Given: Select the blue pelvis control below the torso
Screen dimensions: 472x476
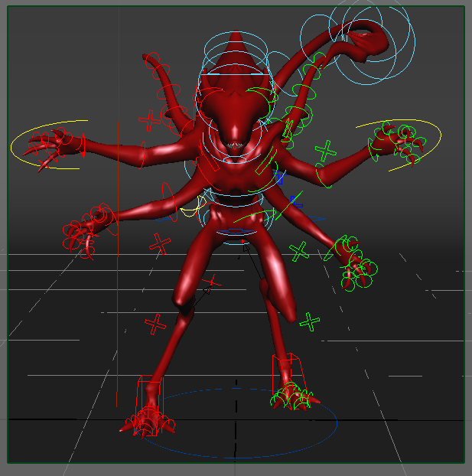Looking at the screenshot, I should pyautogui.click(x=236, y=232).
